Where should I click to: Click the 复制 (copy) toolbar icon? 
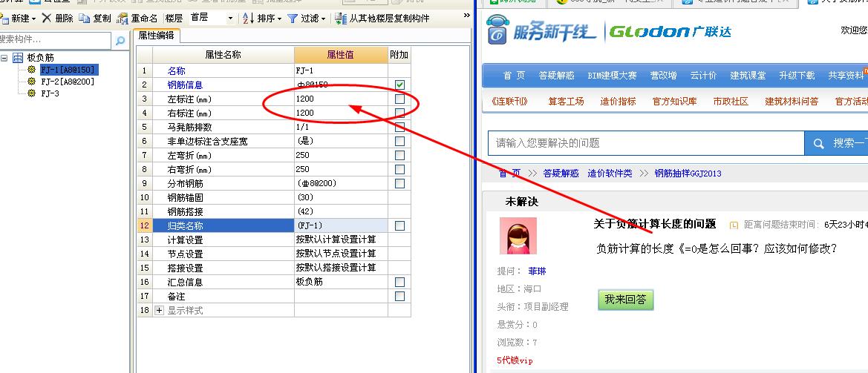(x=84, y=19)
